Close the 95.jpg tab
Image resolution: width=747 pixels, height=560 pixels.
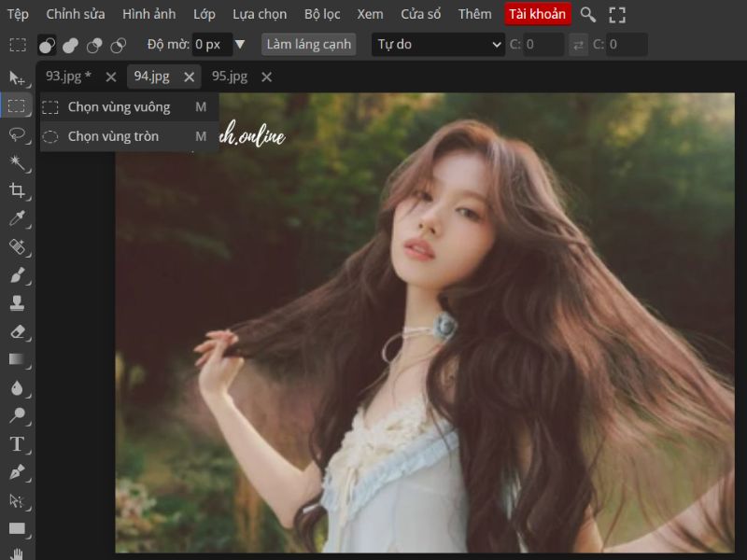pos(267,77)
